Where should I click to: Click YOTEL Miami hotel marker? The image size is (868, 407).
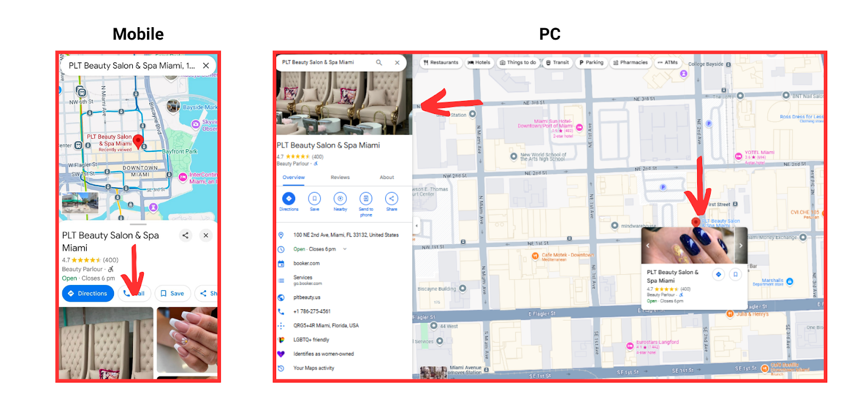(738, 156)
